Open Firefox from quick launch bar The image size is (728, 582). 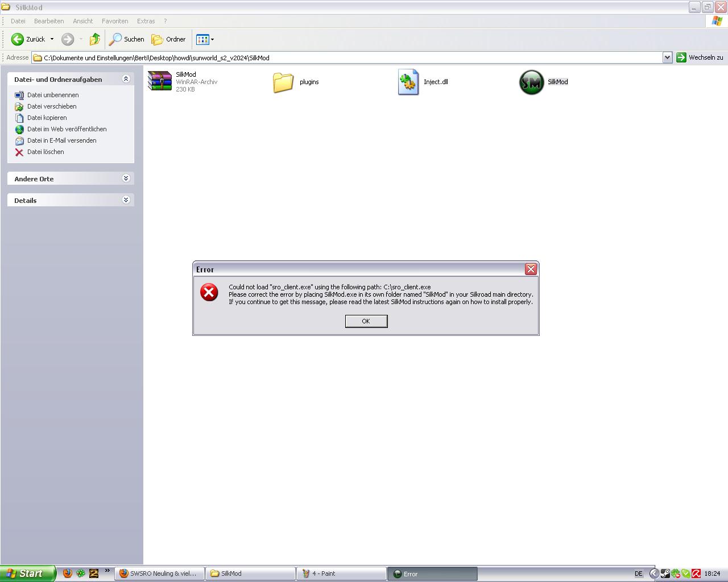click(x=68, y=573)
